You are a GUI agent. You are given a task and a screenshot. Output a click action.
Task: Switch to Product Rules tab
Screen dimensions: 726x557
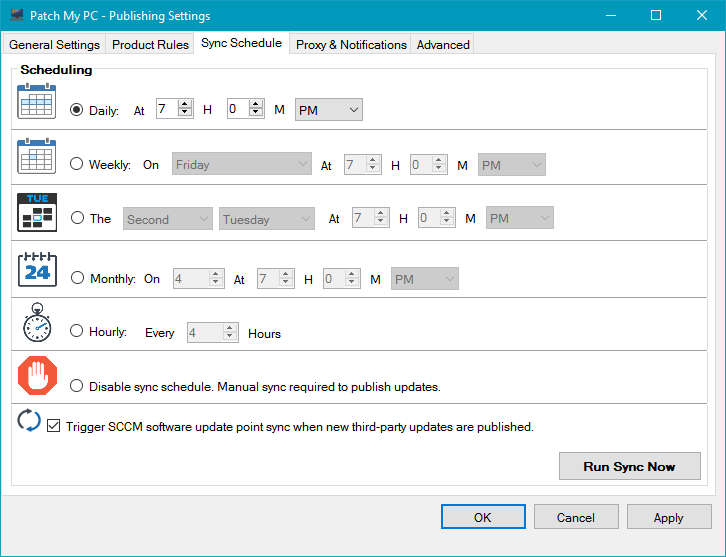coord(150,44)
